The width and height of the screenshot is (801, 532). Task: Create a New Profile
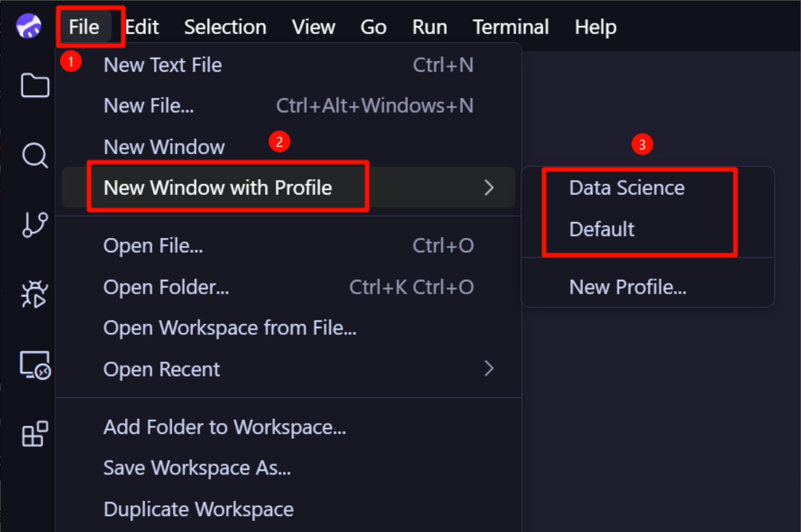click(x=628, y=287)
